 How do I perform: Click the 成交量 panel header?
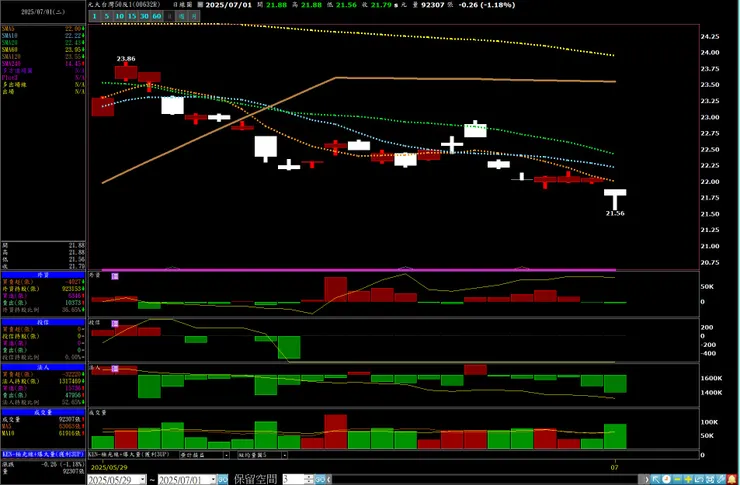(x=43, y=412)
